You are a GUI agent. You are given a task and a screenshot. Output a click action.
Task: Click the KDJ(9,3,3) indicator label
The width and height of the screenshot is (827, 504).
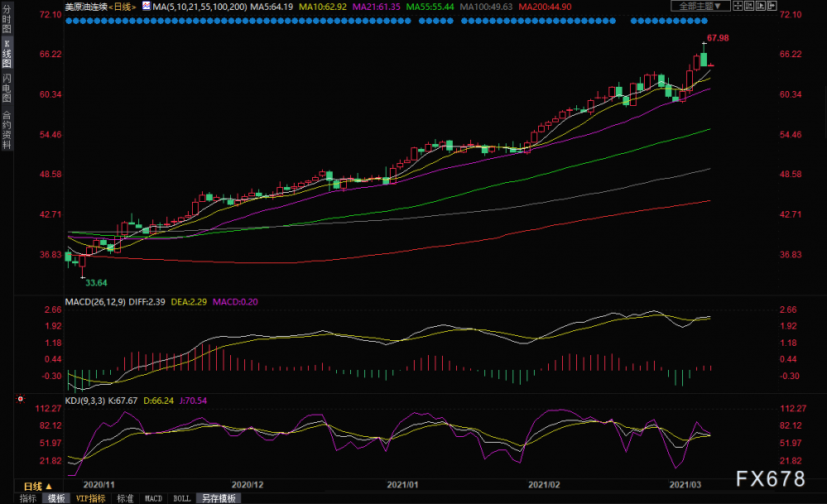[x=85, y=401]
